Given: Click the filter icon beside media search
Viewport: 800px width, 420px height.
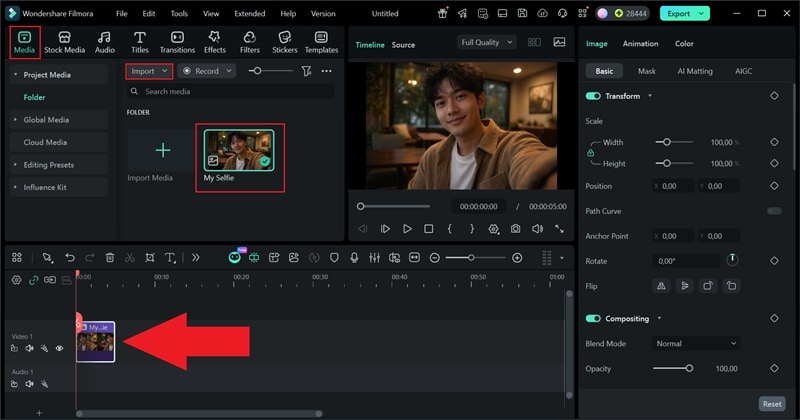Looking at the screenshot, I should [306, 71].
